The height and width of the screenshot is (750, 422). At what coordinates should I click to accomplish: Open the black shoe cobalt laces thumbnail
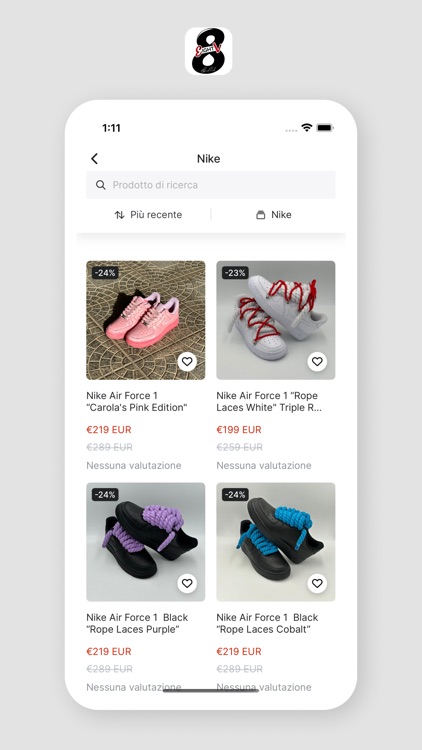coord(276,542)
